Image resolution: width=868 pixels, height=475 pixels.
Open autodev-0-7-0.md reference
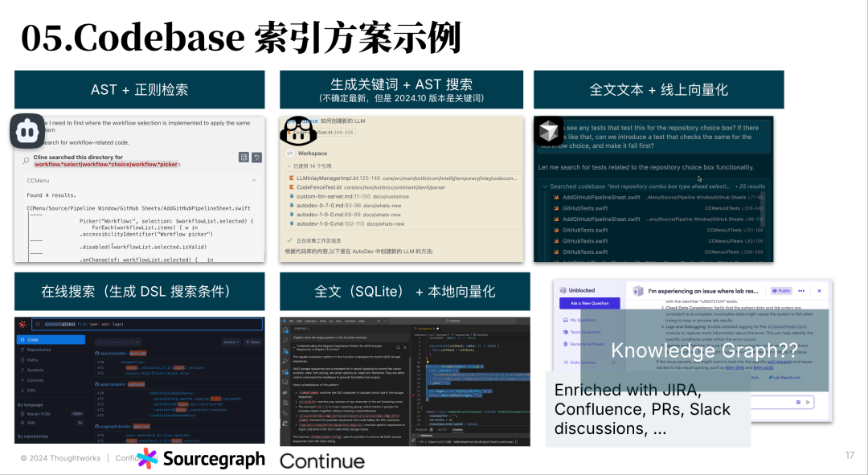coord(346,206)
